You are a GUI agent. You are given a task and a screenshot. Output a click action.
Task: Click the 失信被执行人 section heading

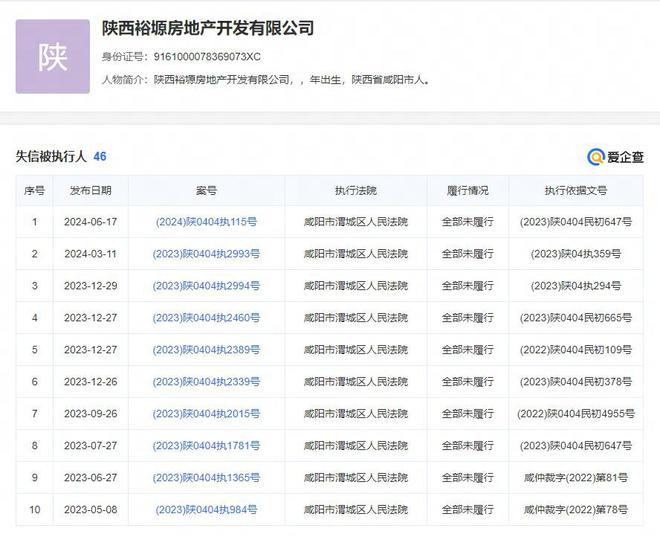tap(51, 157)
